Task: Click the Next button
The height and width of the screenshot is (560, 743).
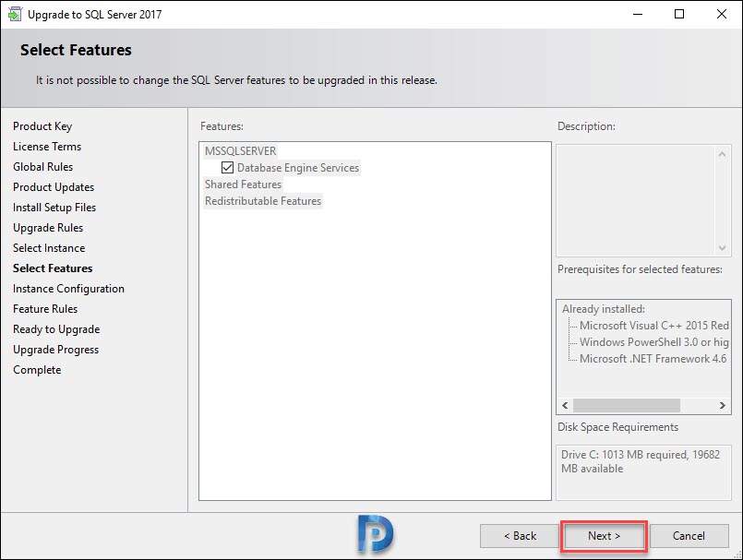Action: click(x=604, y=536)
